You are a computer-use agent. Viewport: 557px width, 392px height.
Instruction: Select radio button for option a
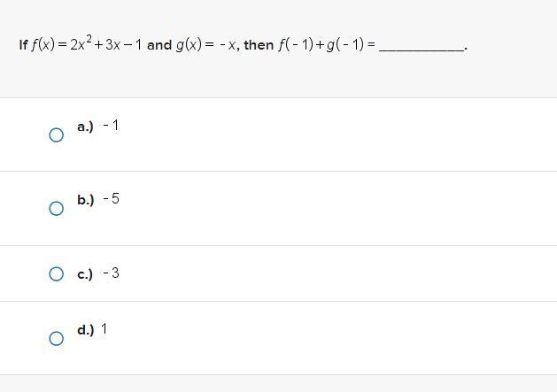click(x=56, y=135)
